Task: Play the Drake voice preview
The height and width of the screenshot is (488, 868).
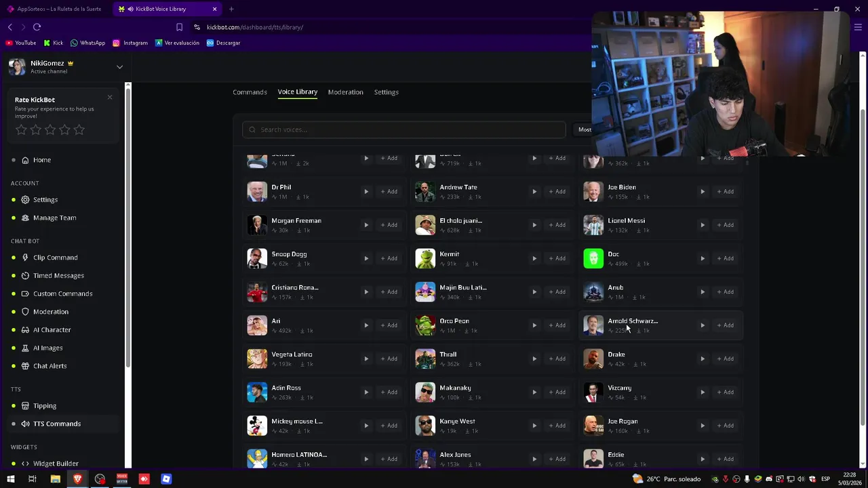Action: pos(703,359)
